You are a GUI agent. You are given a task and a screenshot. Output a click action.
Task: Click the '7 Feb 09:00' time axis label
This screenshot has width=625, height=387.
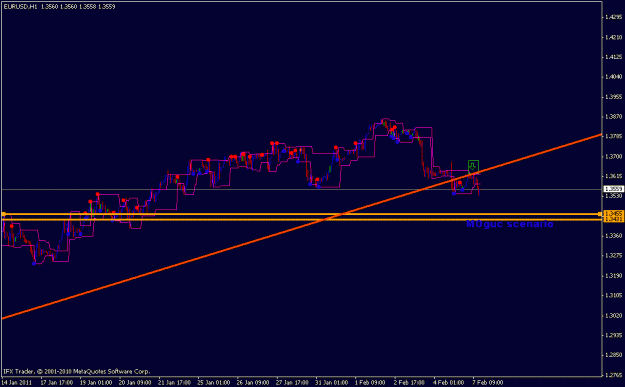click(488, 383)
